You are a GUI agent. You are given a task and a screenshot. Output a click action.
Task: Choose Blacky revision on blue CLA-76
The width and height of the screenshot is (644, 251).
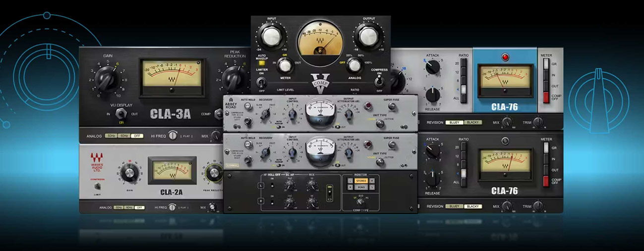click(x=472, y=122)
